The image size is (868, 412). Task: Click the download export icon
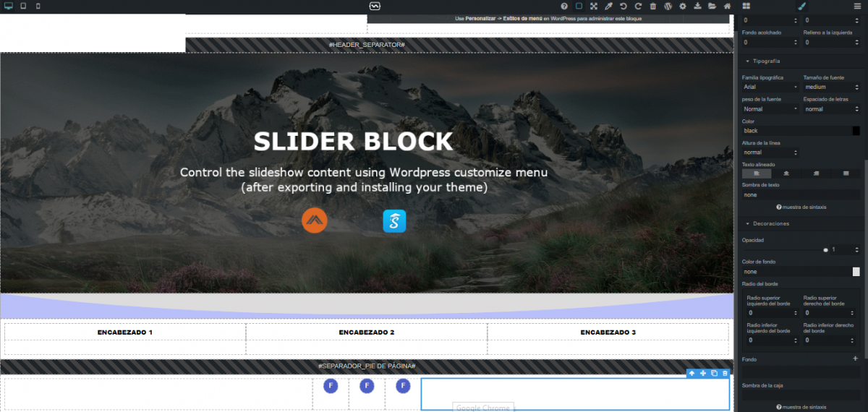[698, 6]
